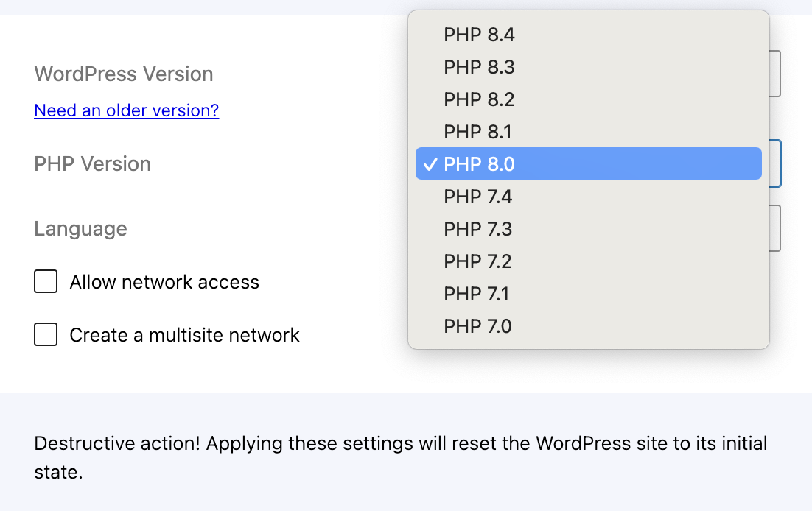Click the PHP Version label

click(x=93, y=163)
